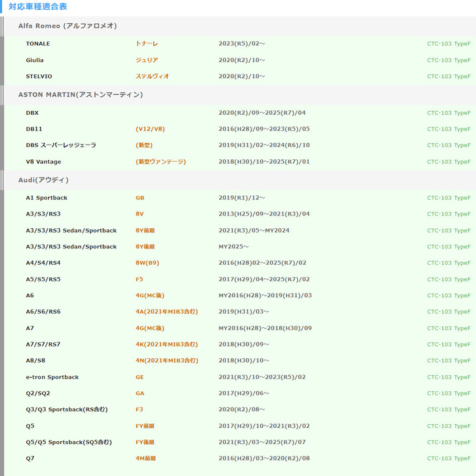Click the 4M前期 type code
This screenshot has width=476, height=476.
pyautogui.click(x=145, y=458)
